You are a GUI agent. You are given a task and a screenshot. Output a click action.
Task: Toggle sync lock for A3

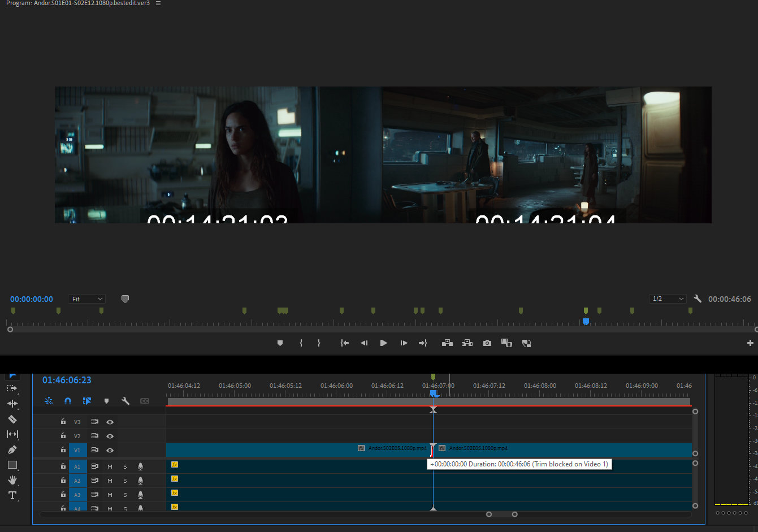94,495
